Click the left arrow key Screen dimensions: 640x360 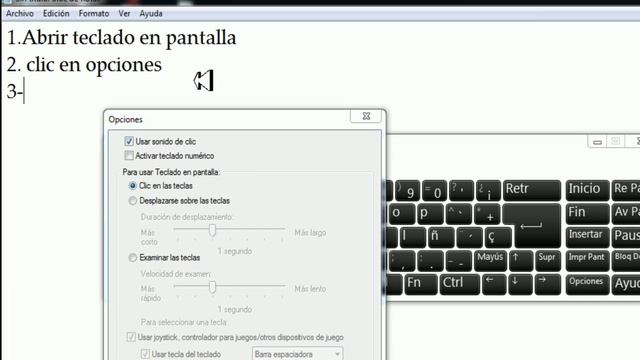pos(494,284)
